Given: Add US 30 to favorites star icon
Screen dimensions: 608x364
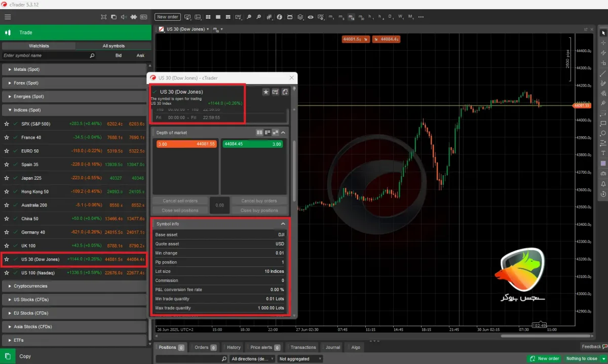Looking at the screenshot, I should 265,92.
